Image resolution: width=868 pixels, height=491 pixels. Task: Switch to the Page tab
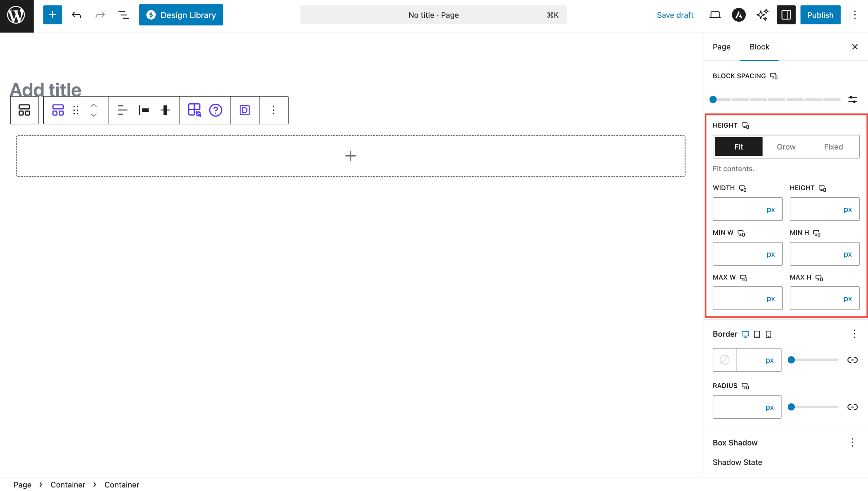tap(721, 47)
